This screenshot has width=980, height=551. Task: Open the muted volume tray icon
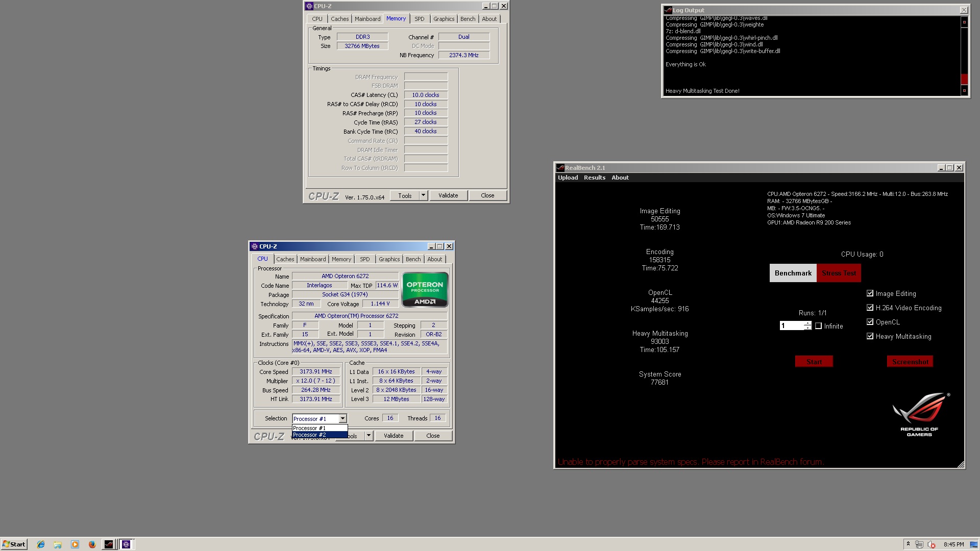click(932, 544)
